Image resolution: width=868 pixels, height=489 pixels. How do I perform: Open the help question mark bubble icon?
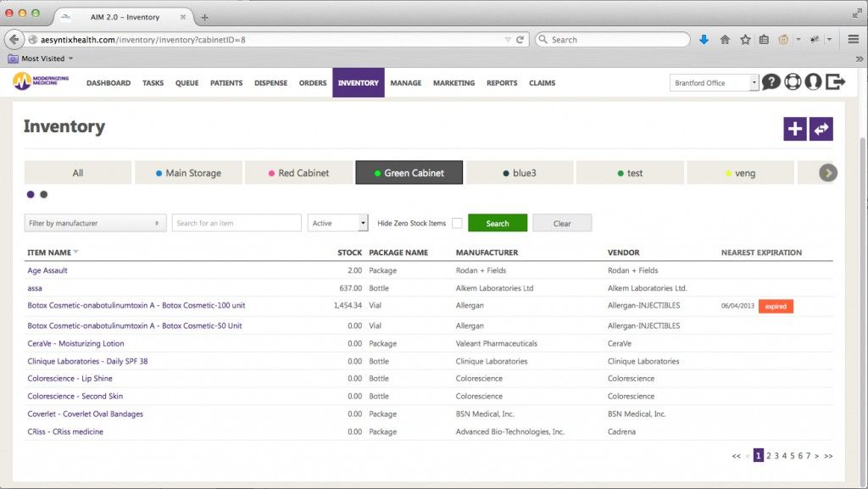coord(771,82)
